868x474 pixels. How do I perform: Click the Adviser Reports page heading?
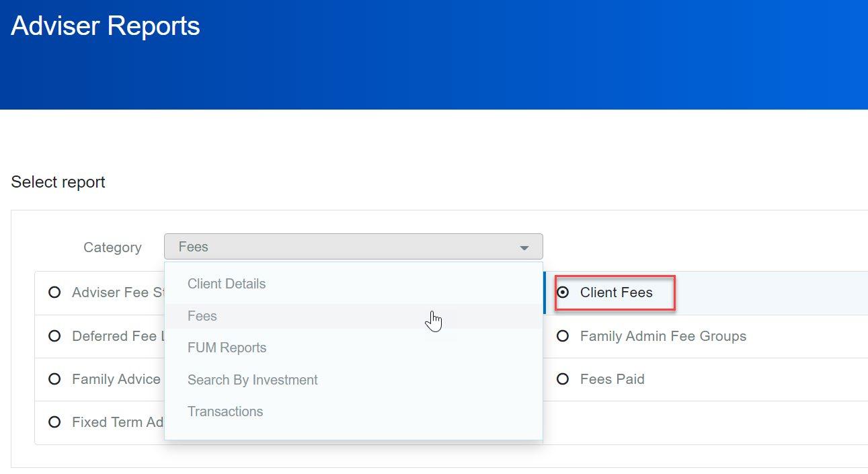coord(106,26)
